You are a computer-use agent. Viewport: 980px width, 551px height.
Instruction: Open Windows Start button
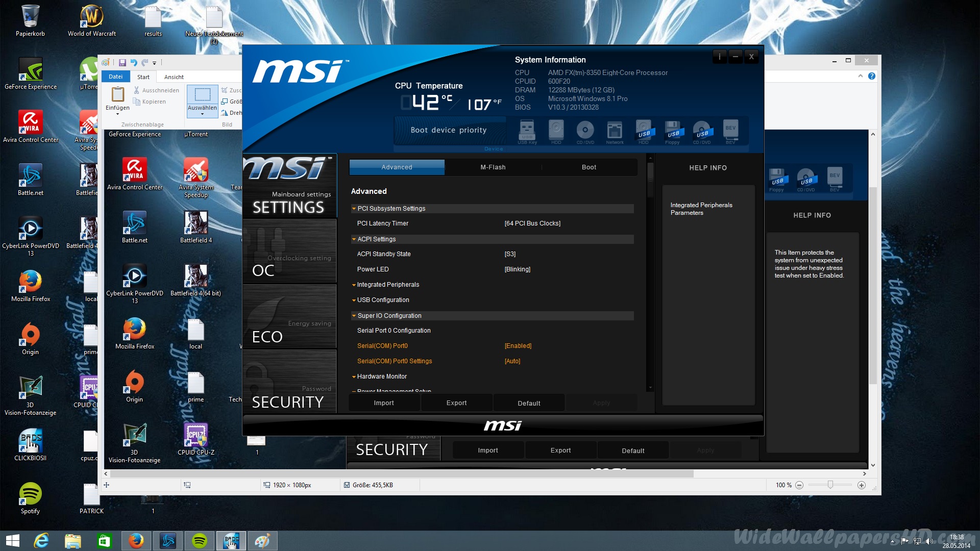12,541
